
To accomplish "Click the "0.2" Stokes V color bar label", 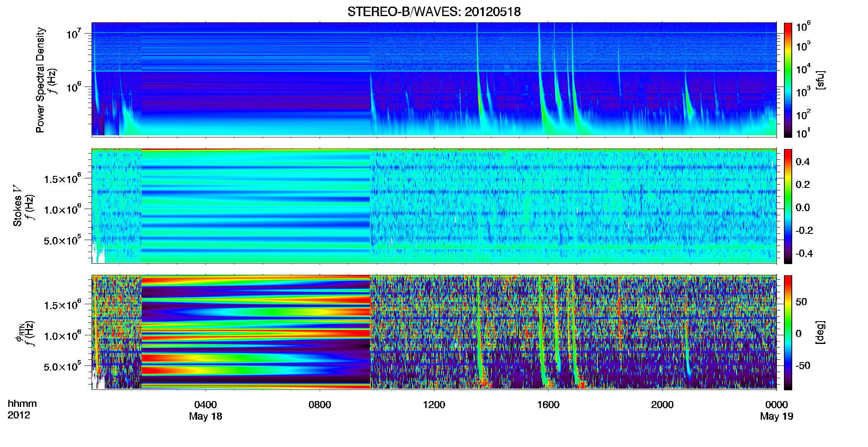I will [803, 185].
